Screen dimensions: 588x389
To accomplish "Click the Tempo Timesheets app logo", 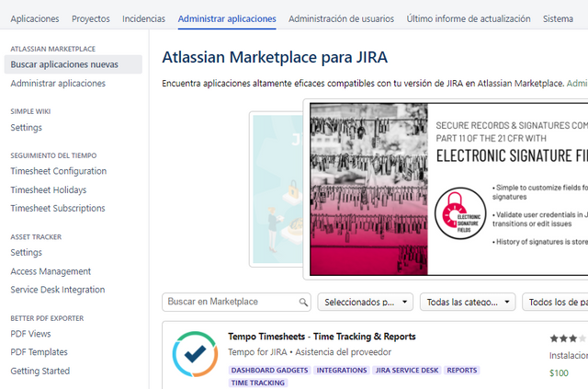I will 195,354.
